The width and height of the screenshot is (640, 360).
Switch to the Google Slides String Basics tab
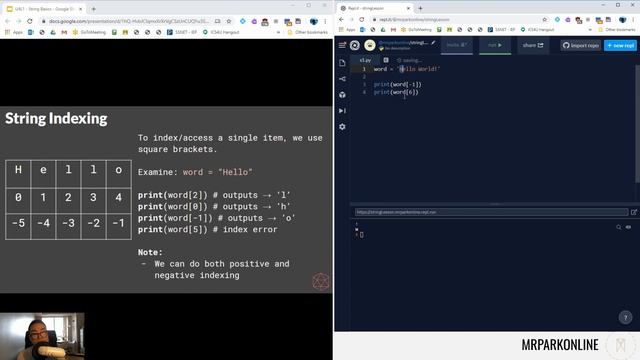coord(44,9)
